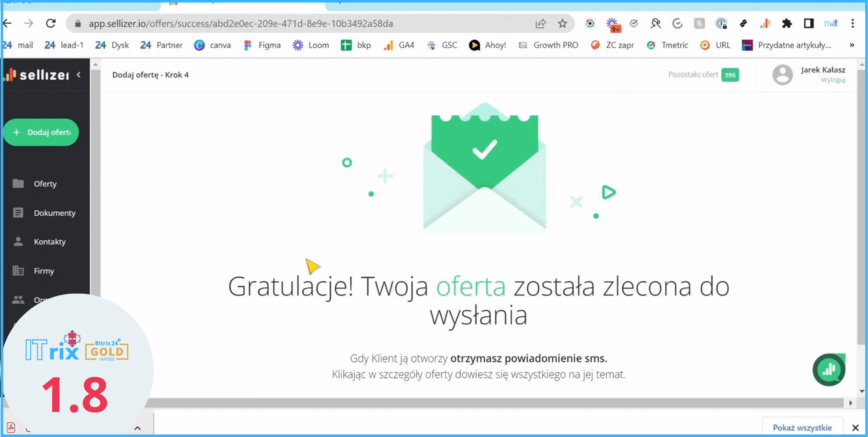
Task: Open the Sellizer chat widget icon
Action: click(x=829, y=370)
